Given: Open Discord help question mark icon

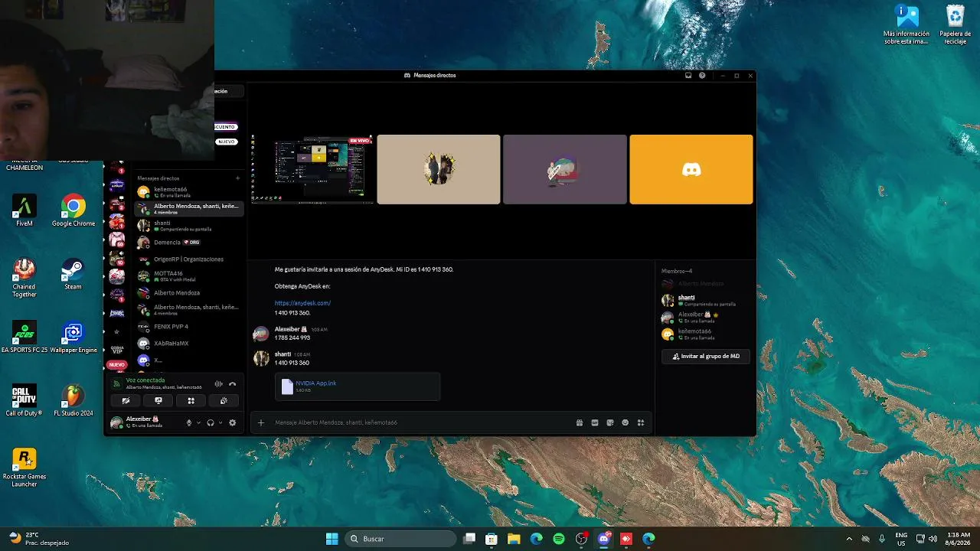Looking at the screenshot, I should click(x=702, y=76).
